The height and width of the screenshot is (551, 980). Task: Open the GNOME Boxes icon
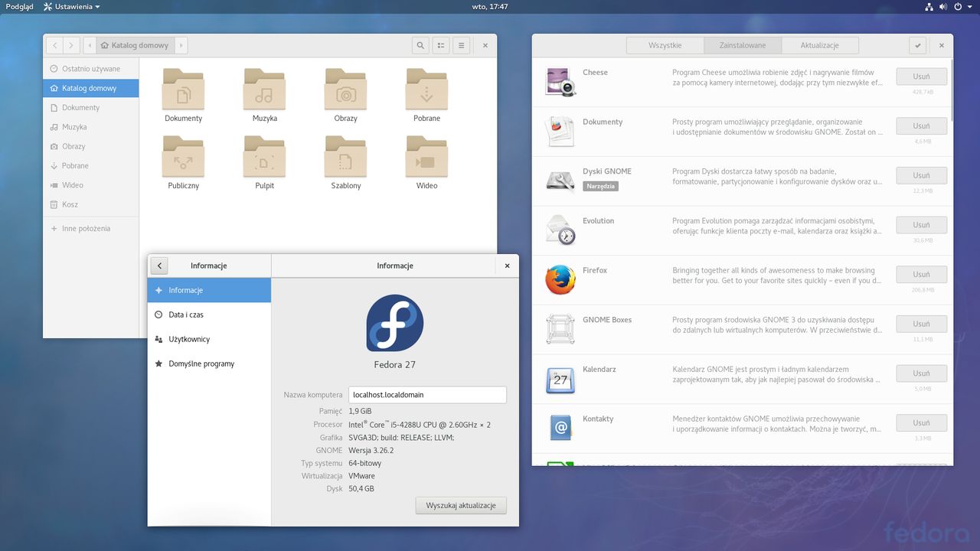560,329
